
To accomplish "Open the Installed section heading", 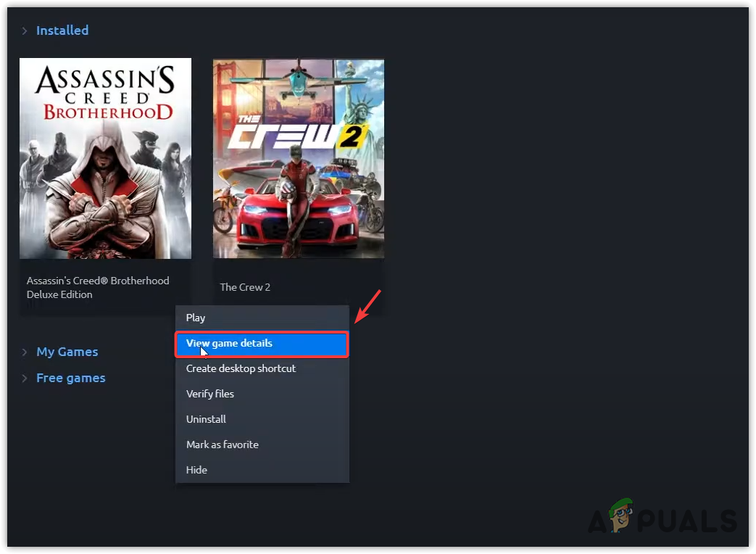I will tap(62, 30).
